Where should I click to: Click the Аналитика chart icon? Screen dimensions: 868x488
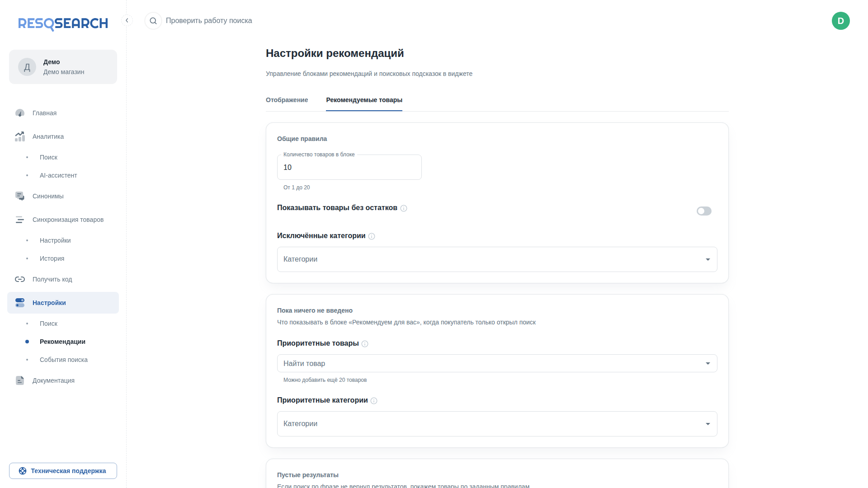point(20,136)
